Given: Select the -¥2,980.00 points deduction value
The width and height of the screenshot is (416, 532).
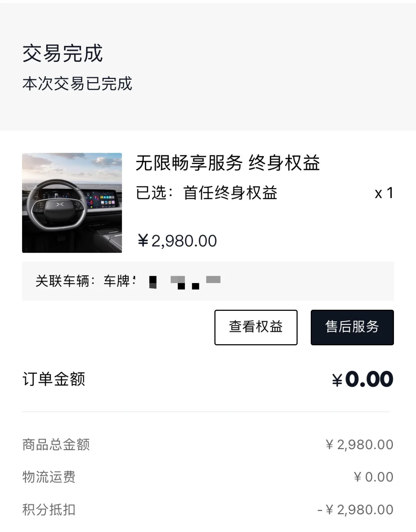Looking at the screenshot, I should [x=355, y=510].
